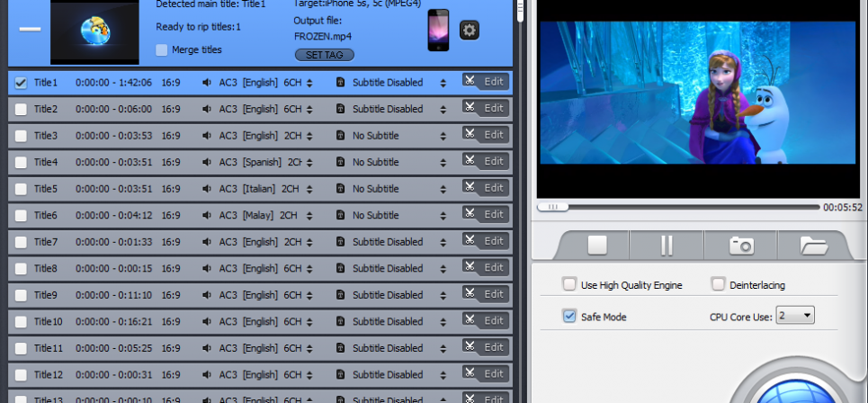Click the SET TAG button
This screenshot has height=403, width=868.
point(325,55)
